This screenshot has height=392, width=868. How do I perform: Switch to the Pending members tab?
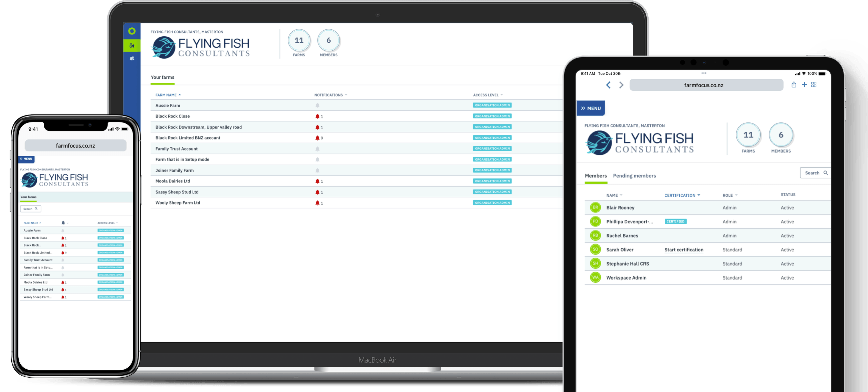pos(634,176)
